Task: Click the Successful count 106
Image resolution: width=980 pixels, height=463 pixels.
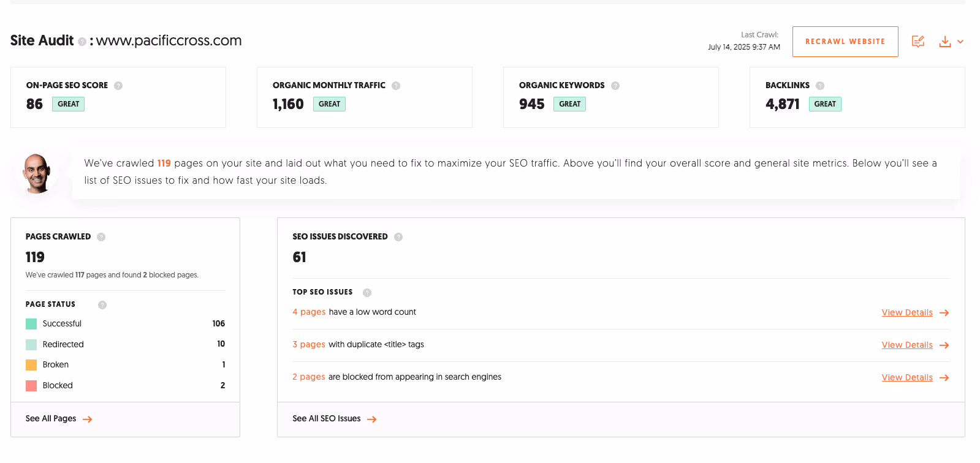Action: click(x=219, y=323)
